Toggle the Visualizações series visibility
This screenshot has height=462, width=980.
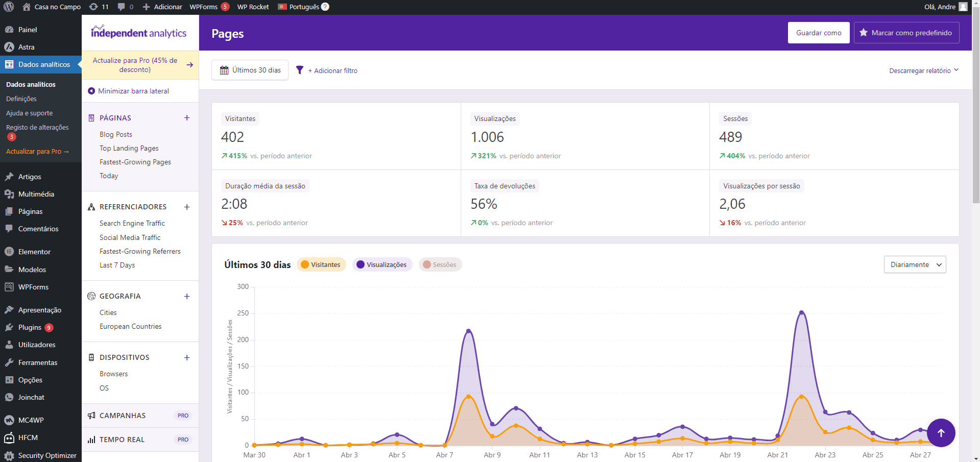click(x=382, y=264)
